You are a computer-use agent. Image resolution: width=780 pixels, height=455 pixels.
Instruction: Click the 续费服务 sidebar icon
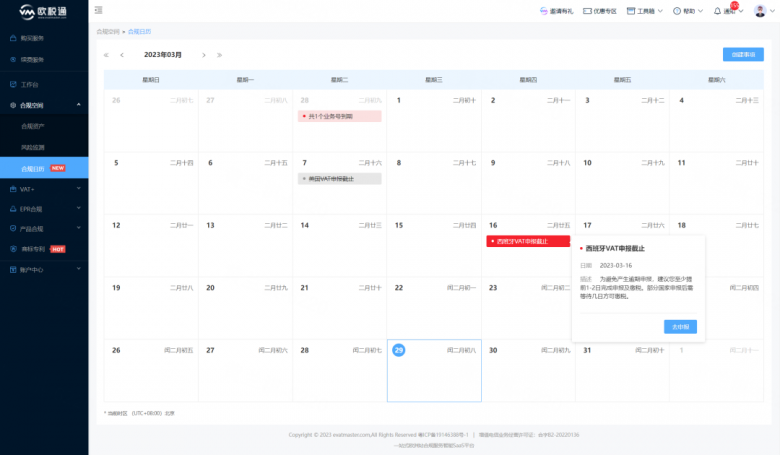pos(13,60)
